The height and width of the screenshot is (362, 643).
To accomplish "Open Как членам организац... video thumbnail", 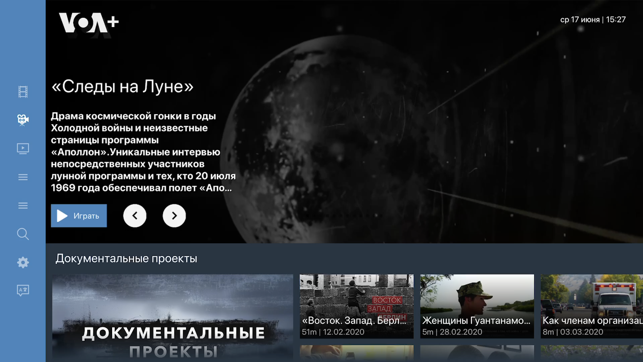I will click(592, 306).
